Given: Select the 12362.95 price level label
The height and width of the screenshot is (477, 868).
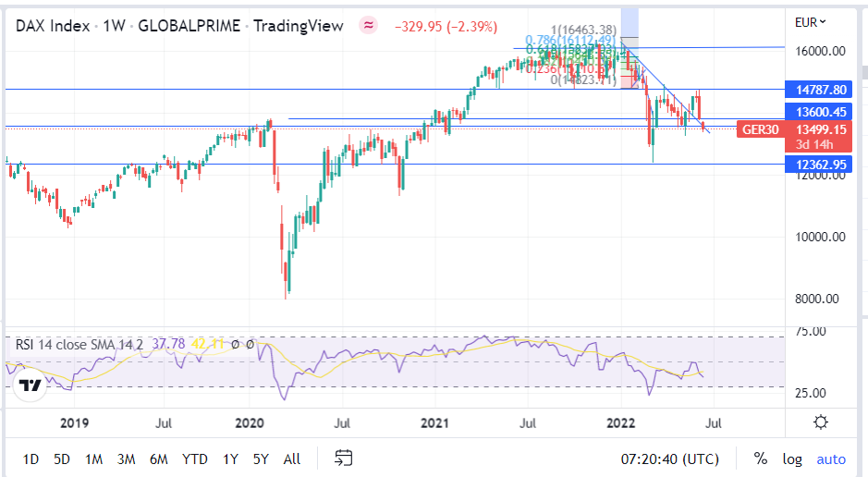Looking at the screenshot, I should click(x=815, y=164).
